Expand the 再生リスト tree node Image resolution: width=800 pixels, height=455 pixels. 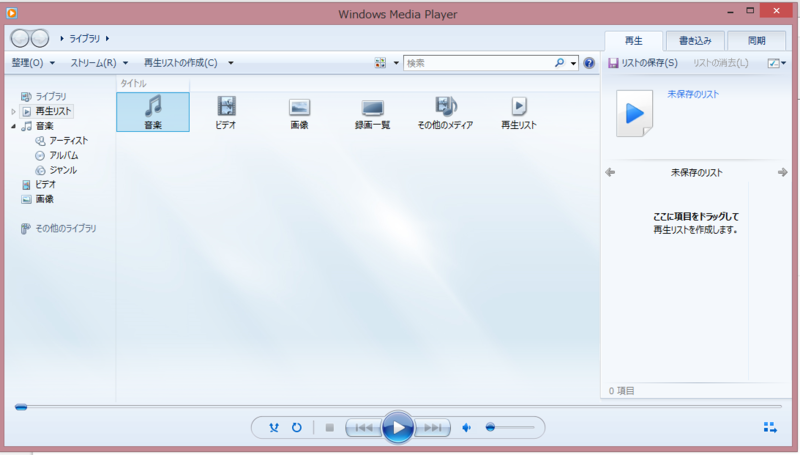tap(13, 111)
